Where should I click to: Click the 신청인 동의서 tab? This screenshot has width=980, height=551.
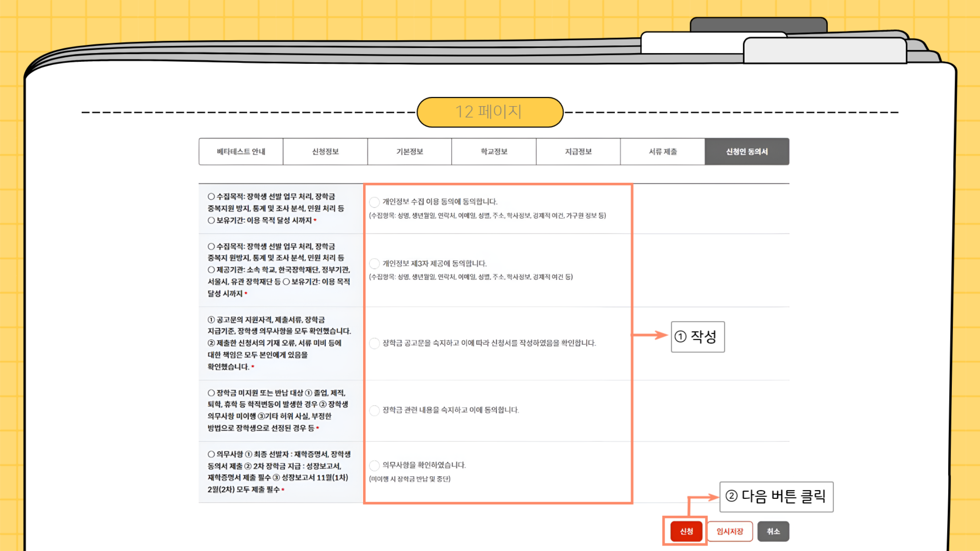[x=747, y=151]
